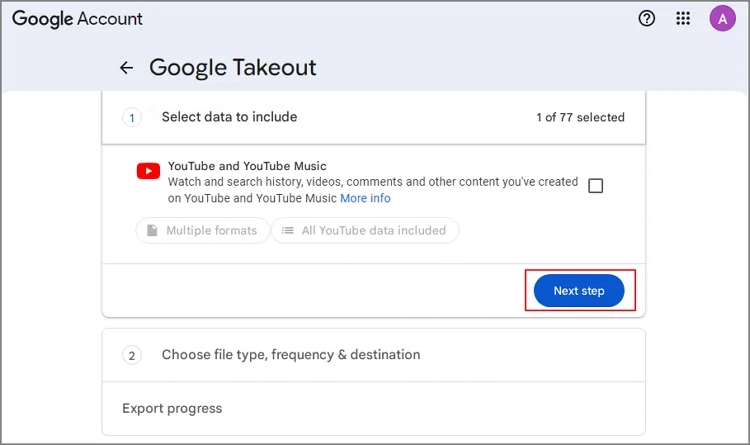Image resolution: width=750 pixels, height=445 pixels.
Task: Follow the More info link
Action: pos(365,198)
